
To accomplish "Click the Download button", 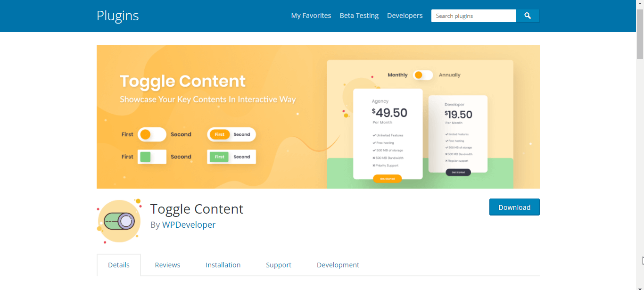I will pyautogui.click(x=514, y=207).
